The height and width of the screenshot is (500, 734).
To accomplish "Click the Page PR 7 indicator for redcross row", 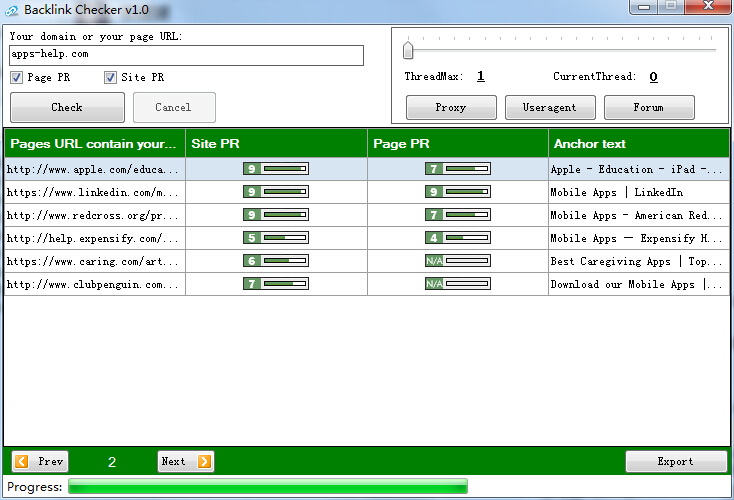I will pos(458,215).
